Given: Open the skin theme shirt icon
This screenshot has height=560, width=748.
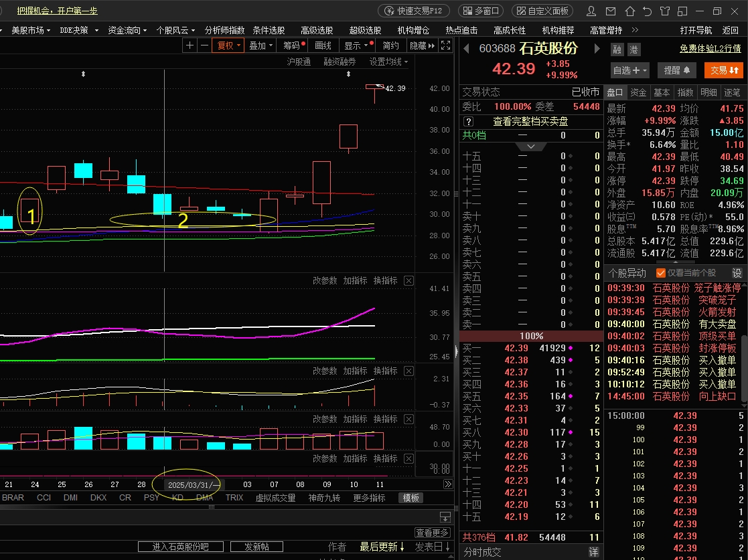Looking at the screenshot, I should 665,11.
